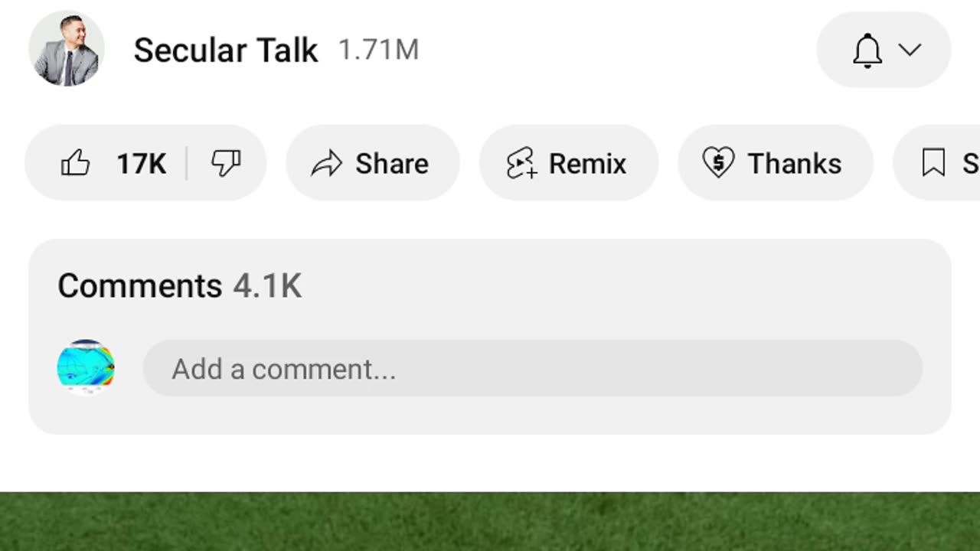
Task: Focus the Add a comment field
Action: [x=532, y=369]
